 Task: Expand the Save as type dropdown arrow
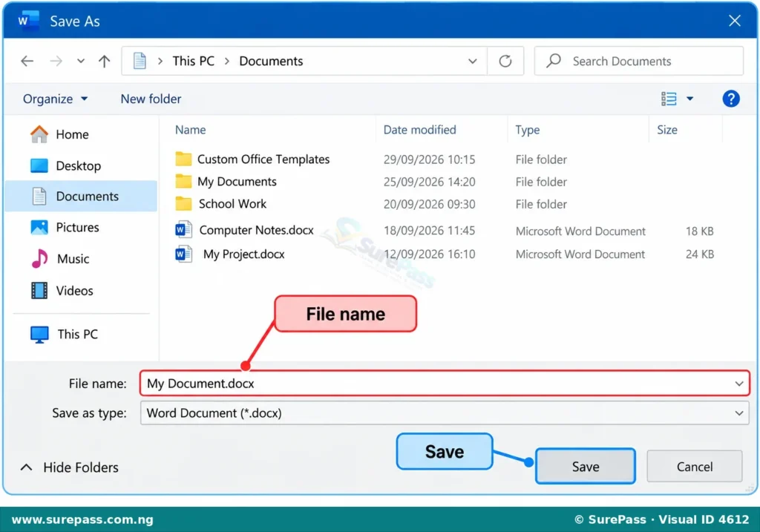(x=738, y=413)
